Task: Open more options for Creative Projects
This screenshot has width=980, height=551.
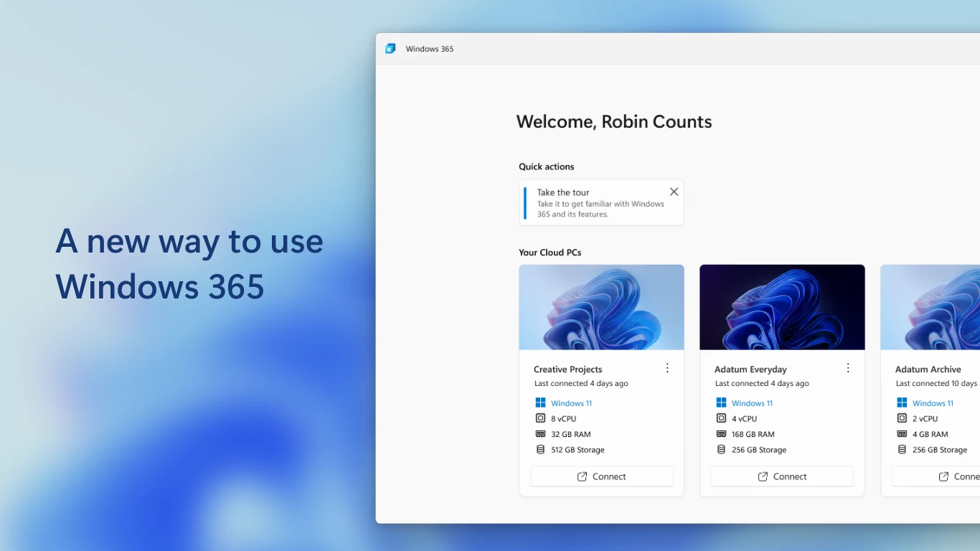Action: pos(667,368)
